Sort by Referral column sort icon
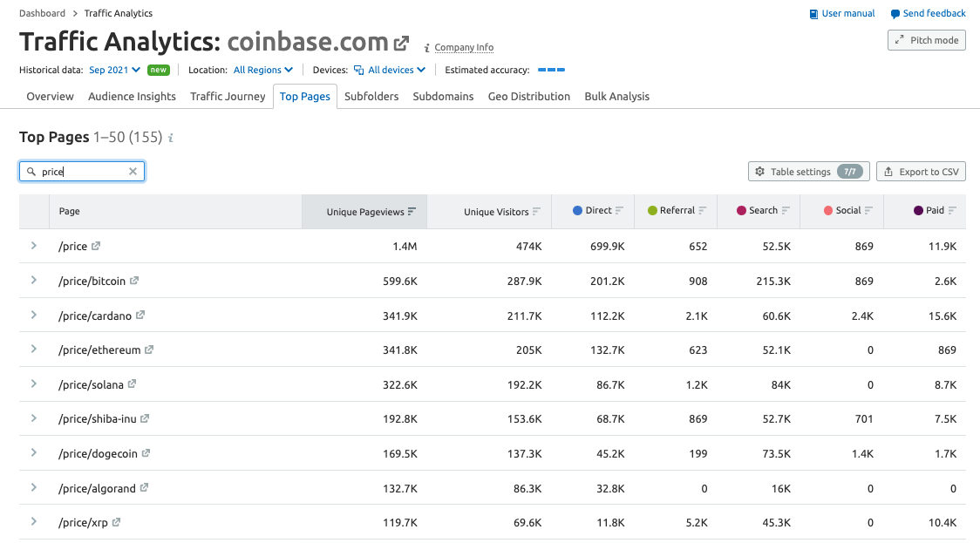The width and height of the screenshot is (980, 543). 703,211
